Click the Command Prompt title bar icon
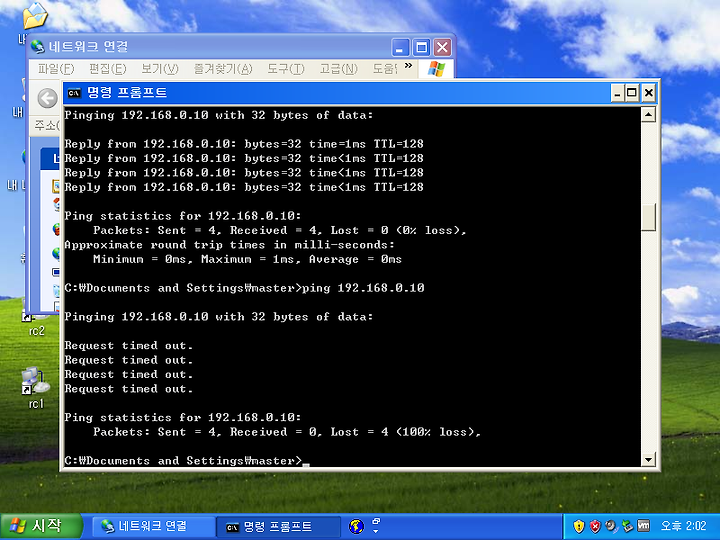The width and height of the screenshot is (720, 540). coord(74,93)
